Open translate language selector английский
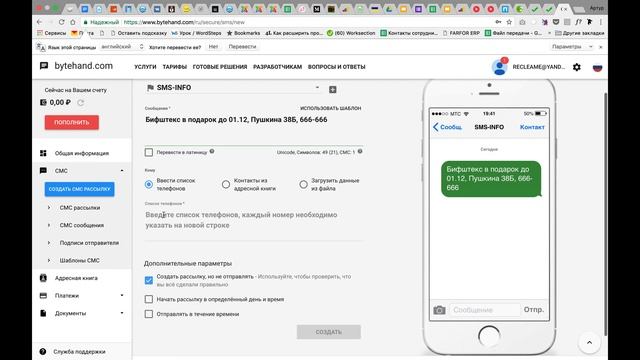The height and width of the screenshot is (360, 640). click(x=122, y=47)
